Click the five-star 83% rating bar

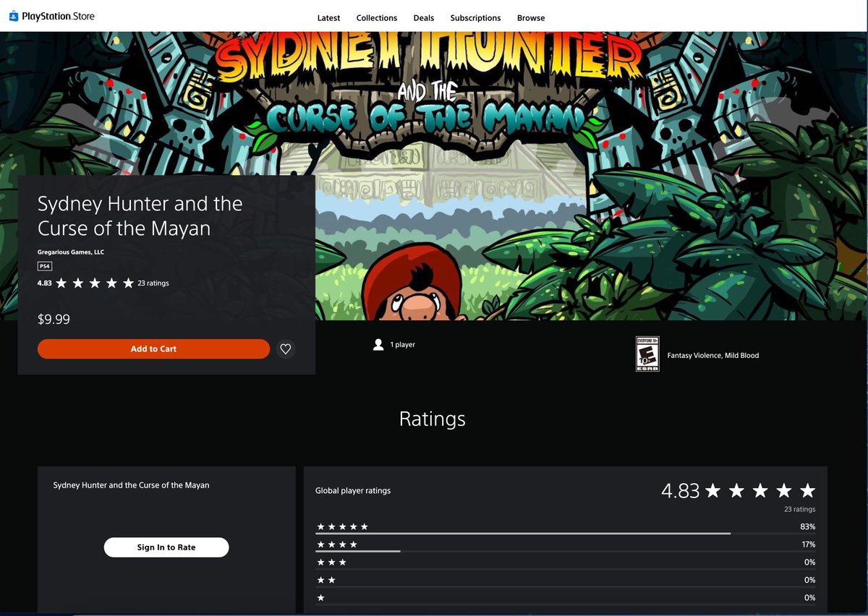566,534
